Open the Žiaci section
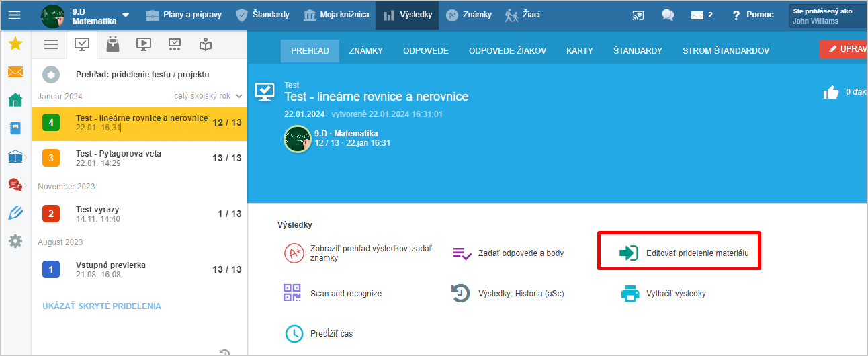This screenshot has height=356, width=868. coord(522,15)
